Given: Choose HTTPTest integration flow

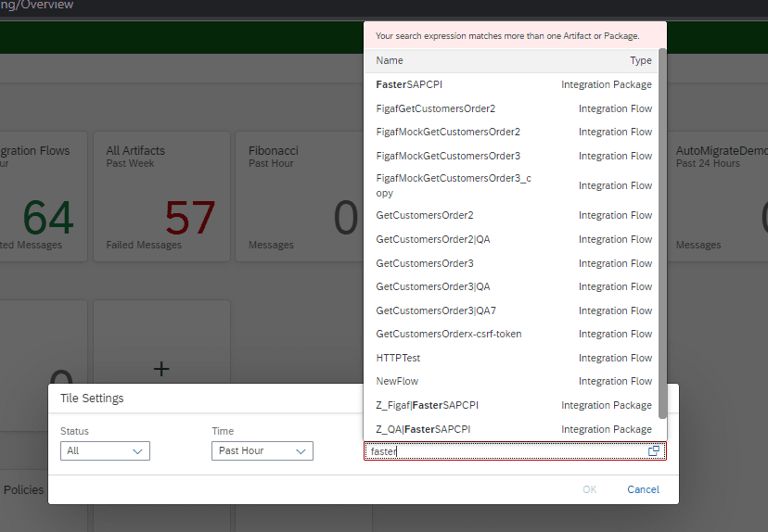Looking at the screenshot, I should (x=513, y=359).
